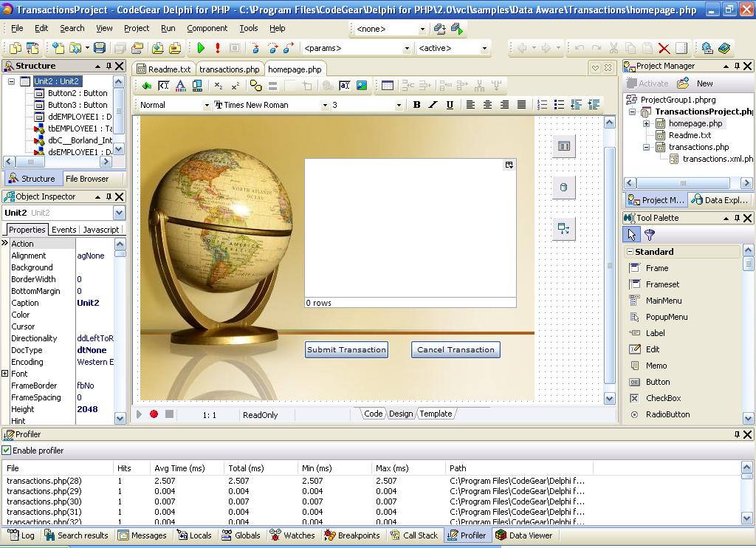
Task: Toggle underline formatting
Action: 450,105
